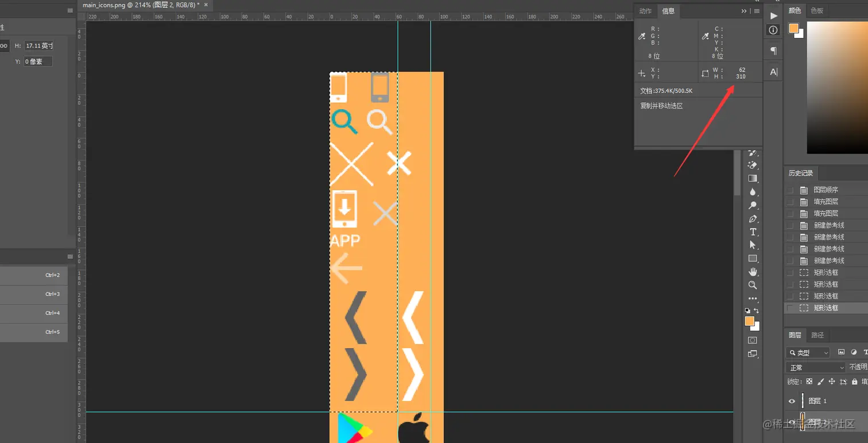Select the Gradient tool

tap(753, 178)
